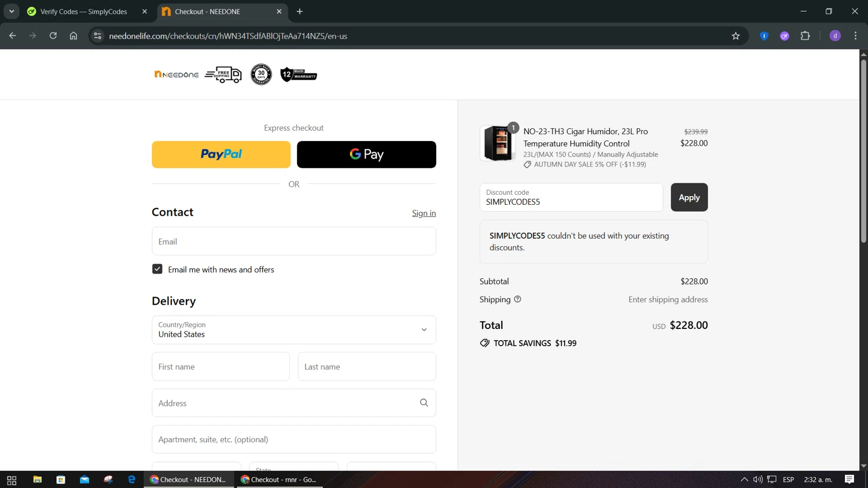Focus the First name field
The height and width of the screenshot is (488, 868).
[x=220, y=367]
